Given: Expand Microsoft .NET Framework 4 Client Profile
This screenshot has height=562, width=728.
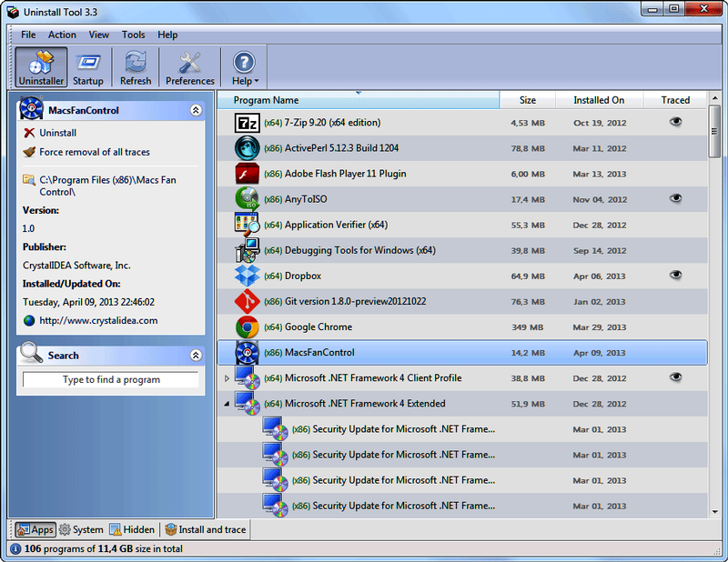Looking at the screenshot, I should (x=228, y=377).
